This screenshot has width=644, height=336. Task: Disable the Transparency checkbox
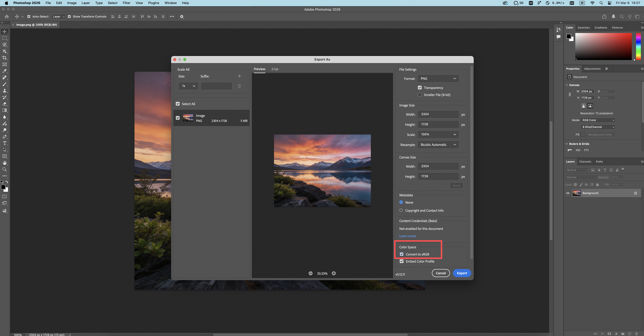coord(420,88)
